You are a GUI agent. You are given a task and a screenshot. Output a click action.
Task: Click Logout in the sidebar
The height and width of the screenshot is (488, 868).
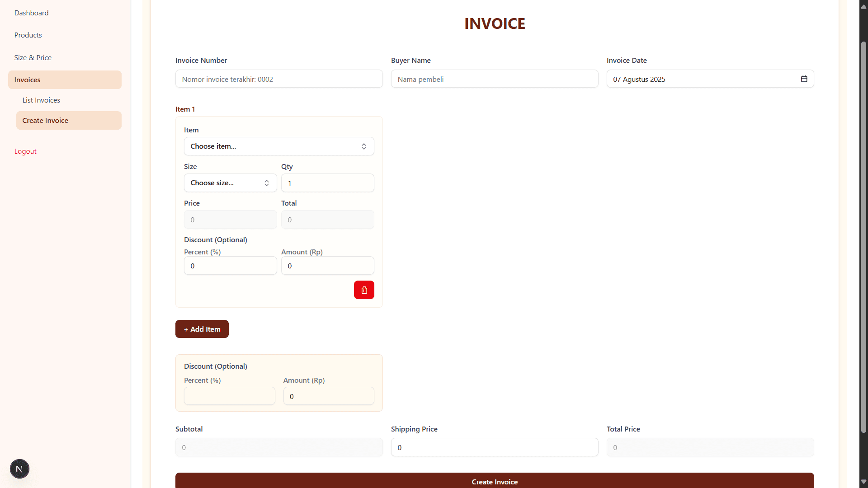tap(25, 151)
